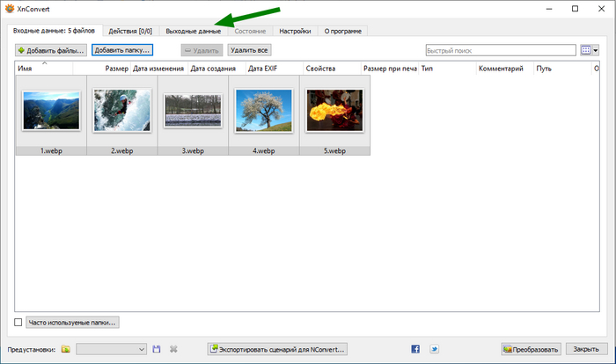This screenshot has width=616, height=364.
Task: Click the 1.webp file name label
Action: (x=51, y=150)
